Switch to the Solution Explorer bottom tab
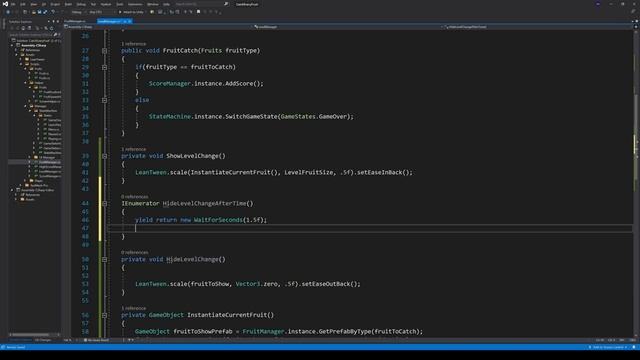 20,340
